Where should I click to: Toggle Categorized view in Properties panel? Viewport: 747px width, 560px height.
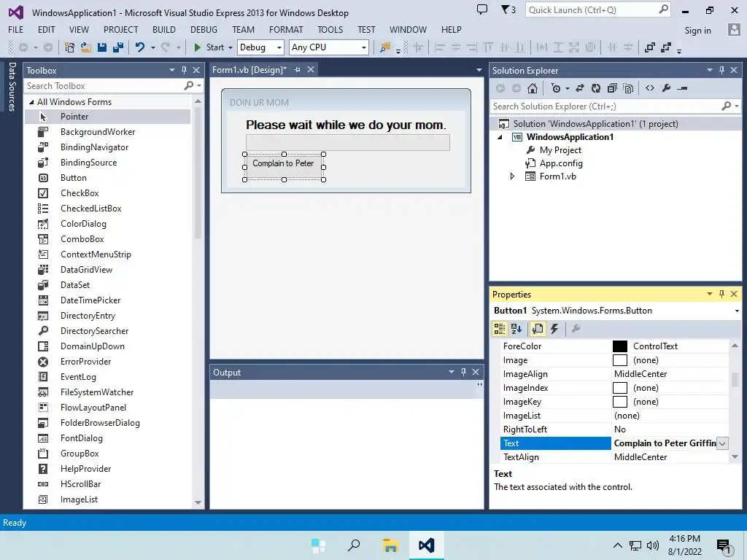[499, 329]
